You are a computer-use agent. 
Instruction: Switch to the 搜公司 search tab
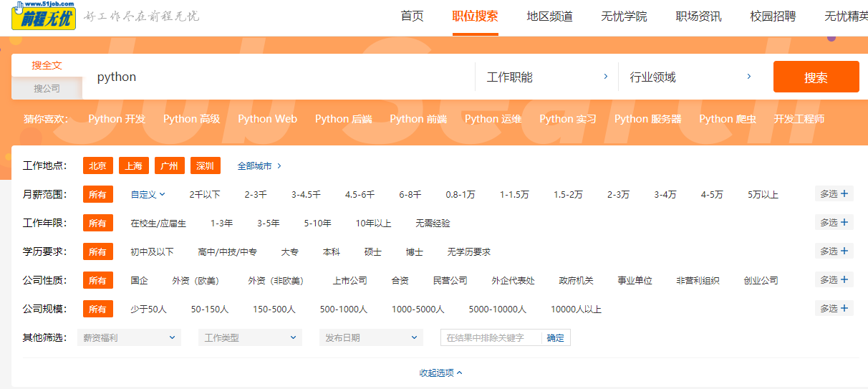click(47, 89)
